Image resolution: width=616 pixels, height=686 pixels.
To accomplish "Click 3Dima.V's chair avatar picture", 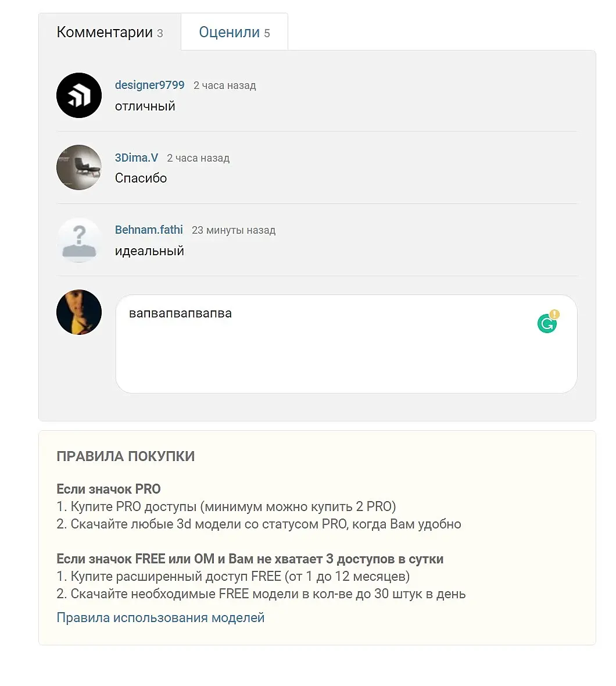I will pyautogui.click(x=79, y=167).
